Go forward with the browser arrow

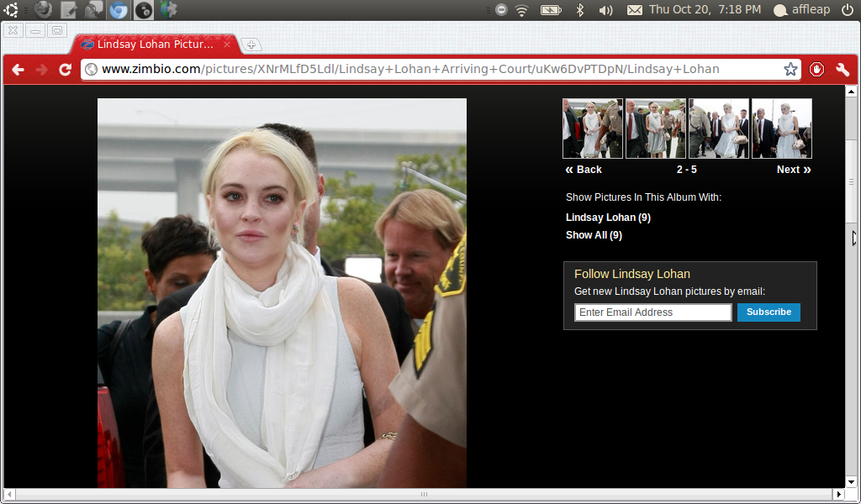tap(42, 69)
